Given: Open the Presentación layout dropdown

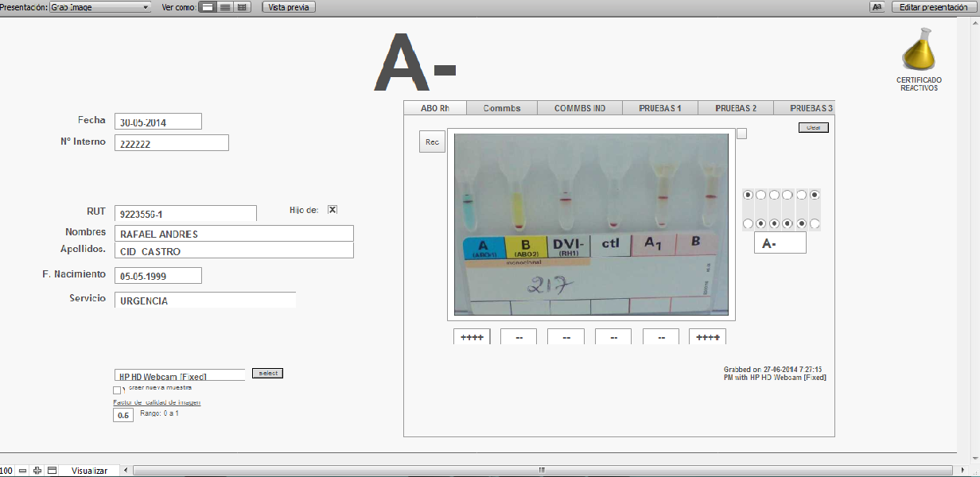Looking at the screenshot, I should (x=99, y=7).
